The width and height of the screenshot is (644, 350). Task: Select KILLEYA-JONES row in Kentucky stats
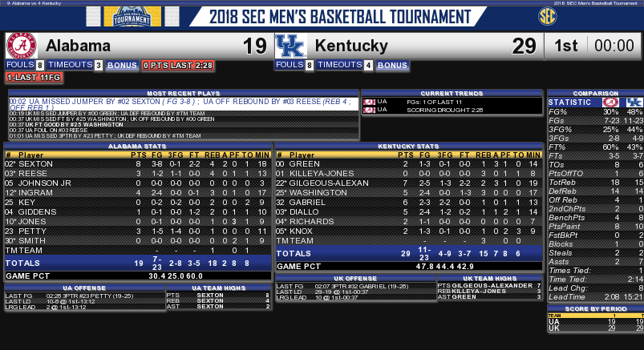coord(409,174)
